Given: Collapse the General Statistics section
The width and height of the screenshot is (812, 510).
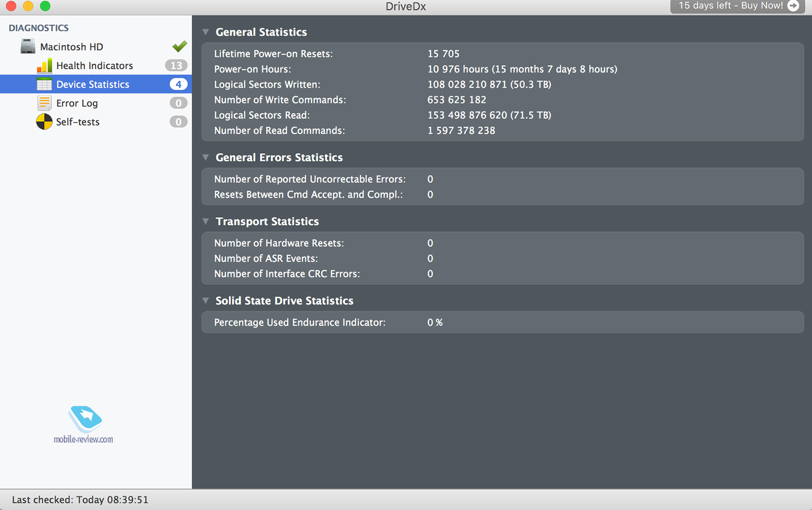Looking at the screenshot, I should click(x=206, y=32).
